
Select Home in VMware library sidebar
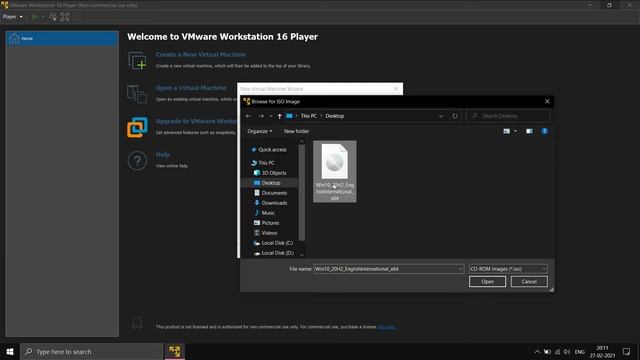(x=62, y=38)
